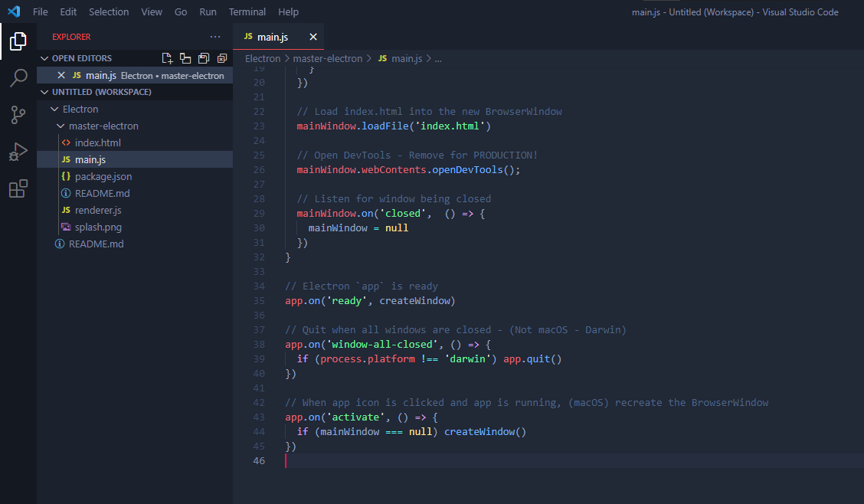
Task: Select main.js entry in Open Editors
Action: [135, 76]
